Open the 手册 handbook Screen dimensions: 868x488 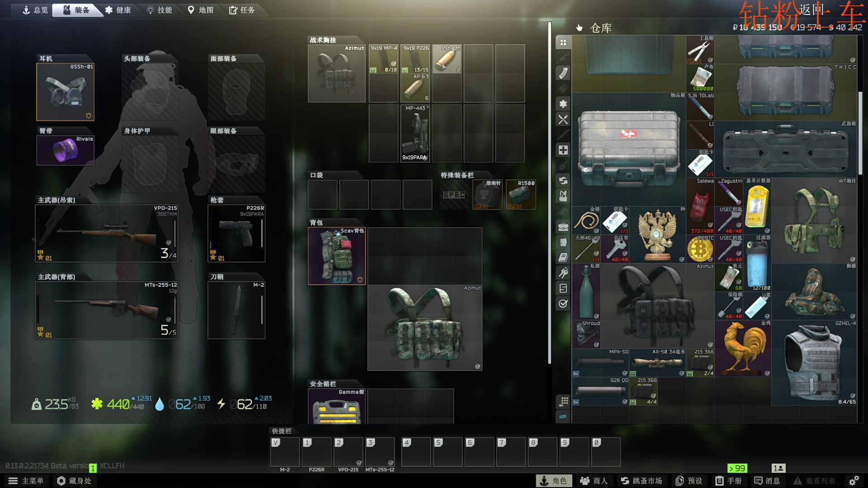tap(728, 481)
